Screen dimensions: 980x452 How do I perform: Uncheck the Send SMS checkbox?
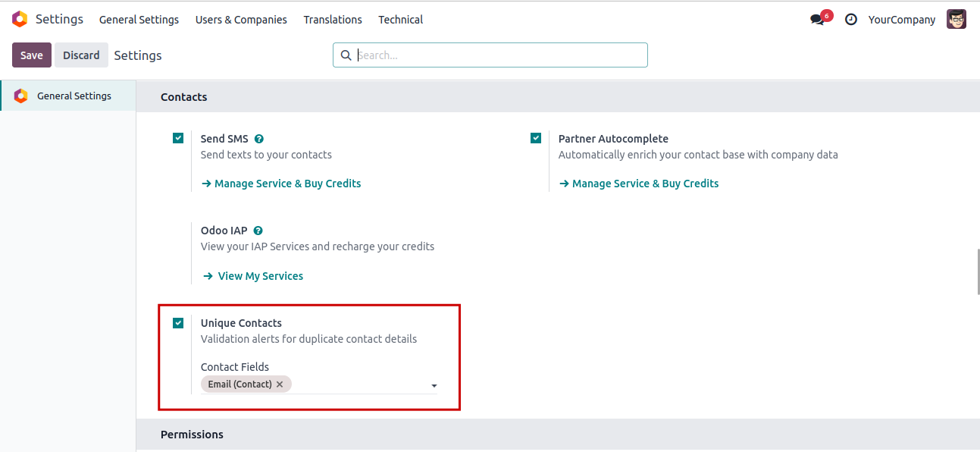(178, 138)
